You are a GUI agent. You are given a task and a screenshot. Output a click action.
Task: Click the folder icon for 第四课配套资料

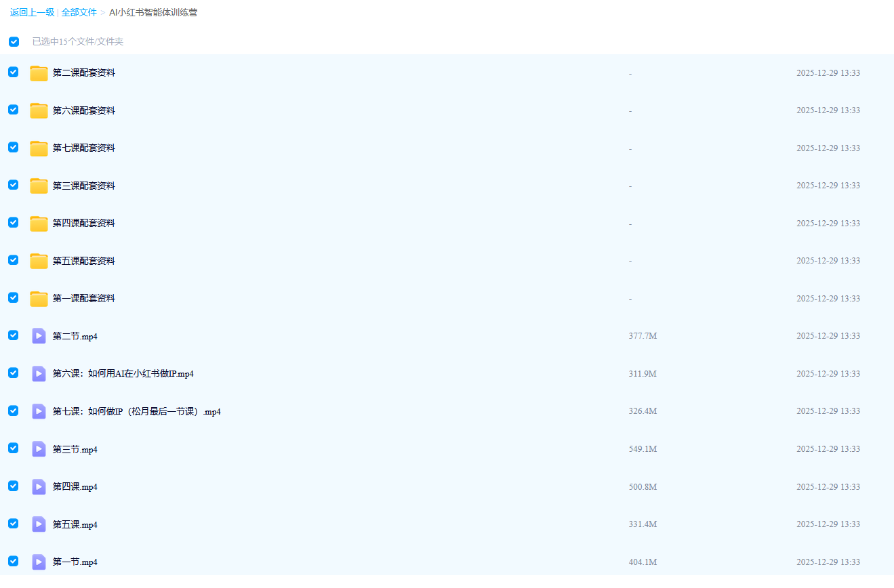(x=39, y=224)
